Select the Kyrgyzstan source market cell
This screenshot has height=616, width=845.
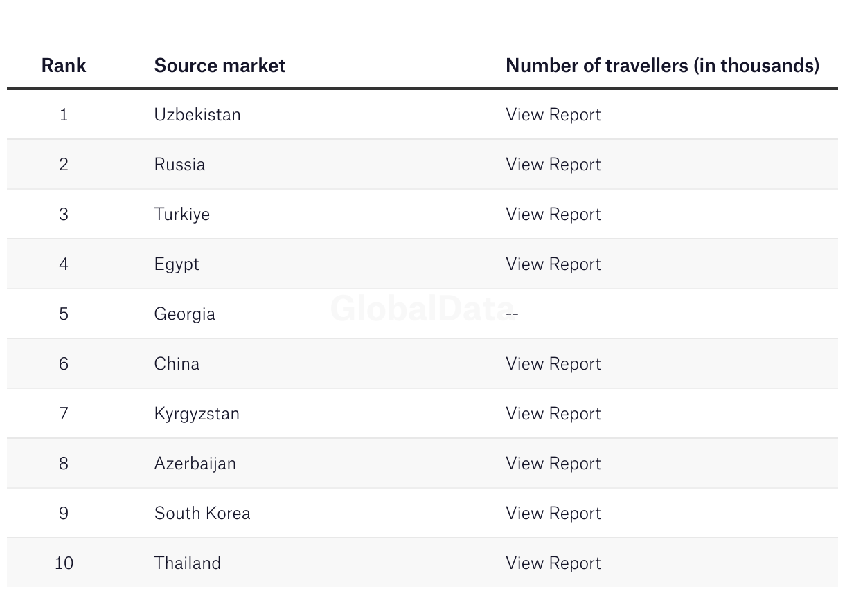tap(197, 414)
